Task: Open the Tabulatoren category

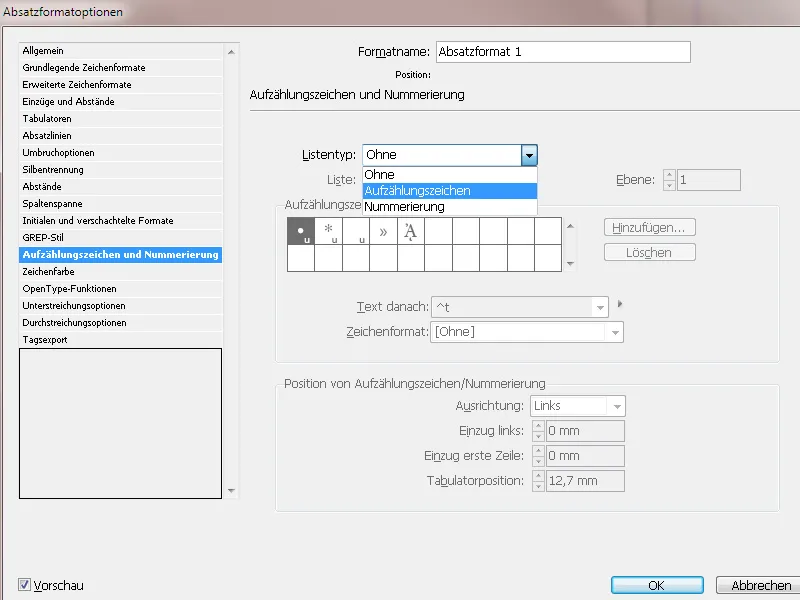Action: [x=121, y=118]
